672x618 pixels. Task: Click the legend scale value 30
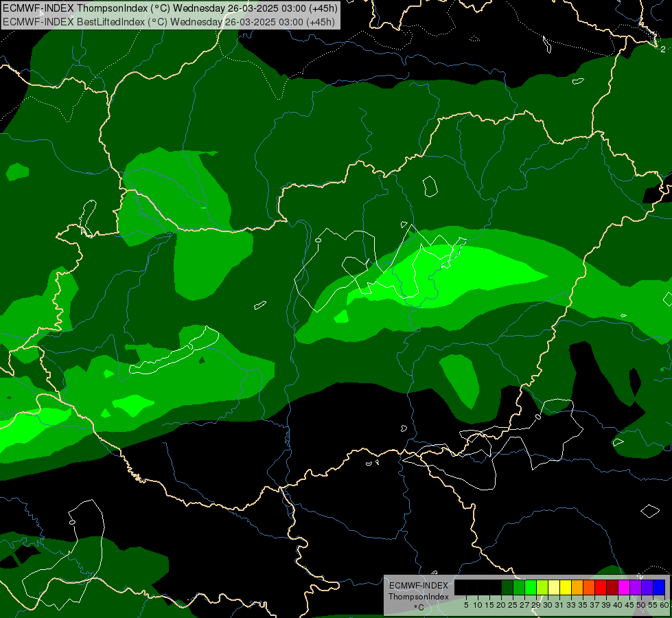coord(548,605)
